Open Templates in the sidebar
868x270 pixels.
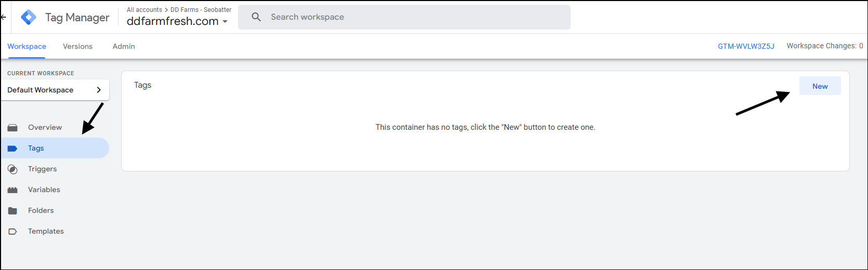pyautogui.click(x=55, y=231)
